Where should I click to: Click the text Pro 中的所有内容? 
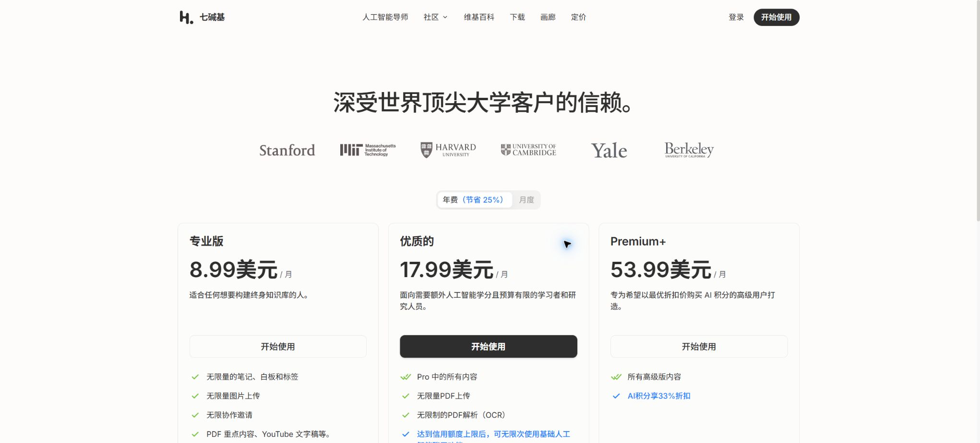pos(447,377)
